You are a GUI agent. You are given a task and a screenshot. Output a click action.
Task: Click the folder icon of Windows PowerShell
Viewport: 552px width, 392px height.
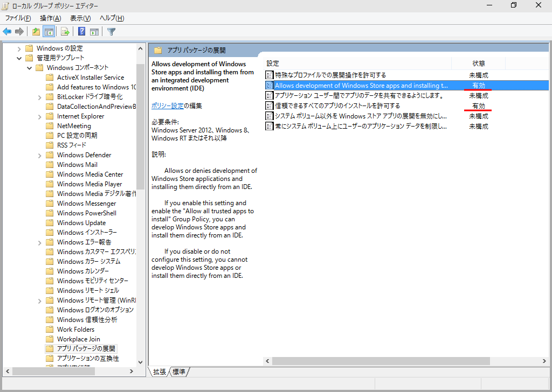click(x=50, y=213)
